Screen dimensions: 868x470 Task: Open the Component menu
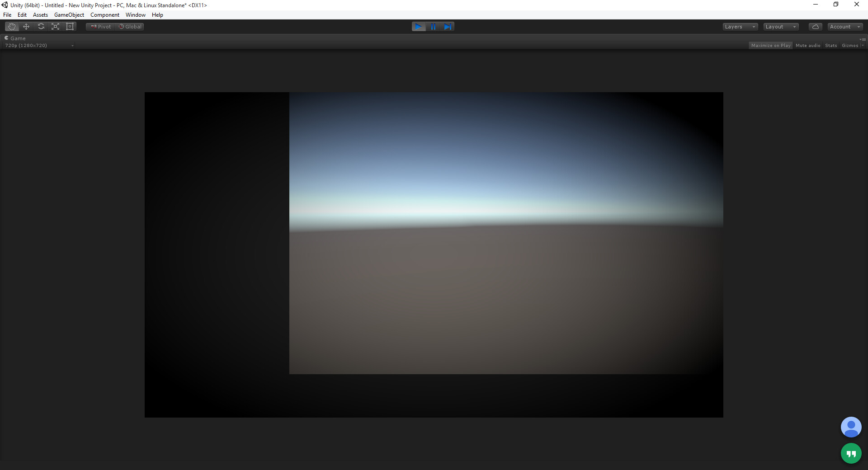tap(105, 15)
